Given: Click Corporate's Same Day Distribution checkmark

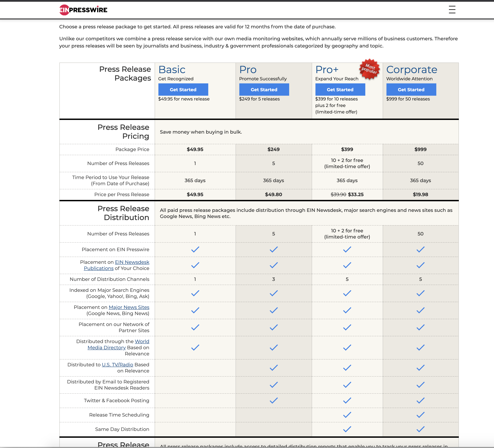Looking at the screenshot, I should [x=420, y=429].
